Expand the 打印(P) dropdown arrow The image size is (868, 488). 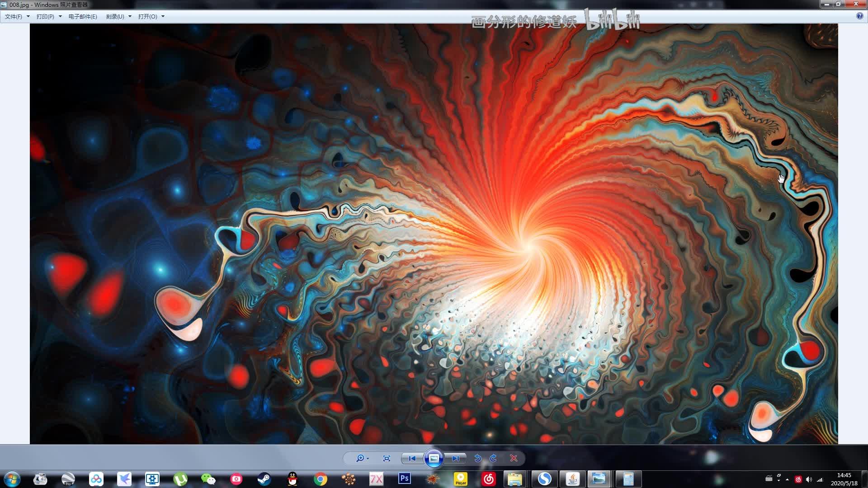60,16
